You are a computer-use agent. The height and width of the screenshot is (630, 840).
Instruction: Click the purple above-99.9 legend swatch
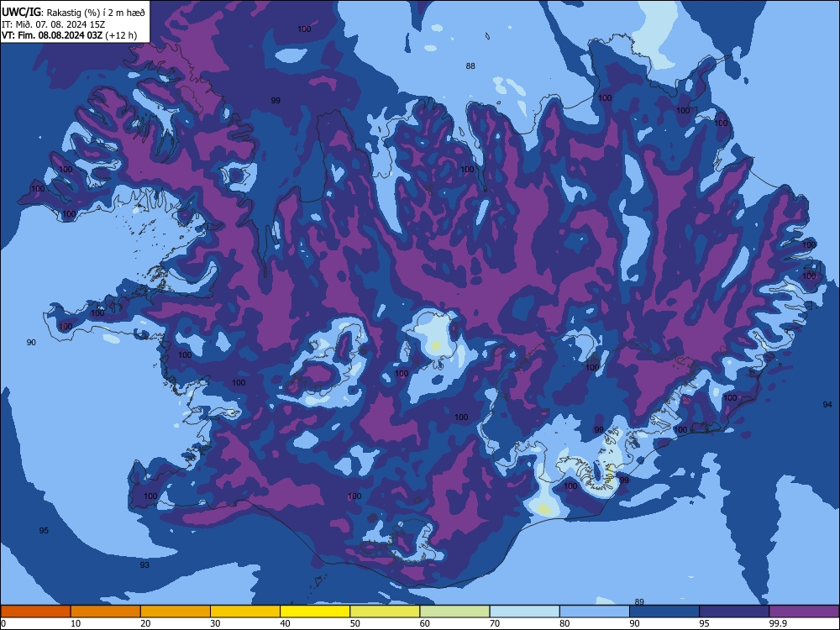point(804,612)
